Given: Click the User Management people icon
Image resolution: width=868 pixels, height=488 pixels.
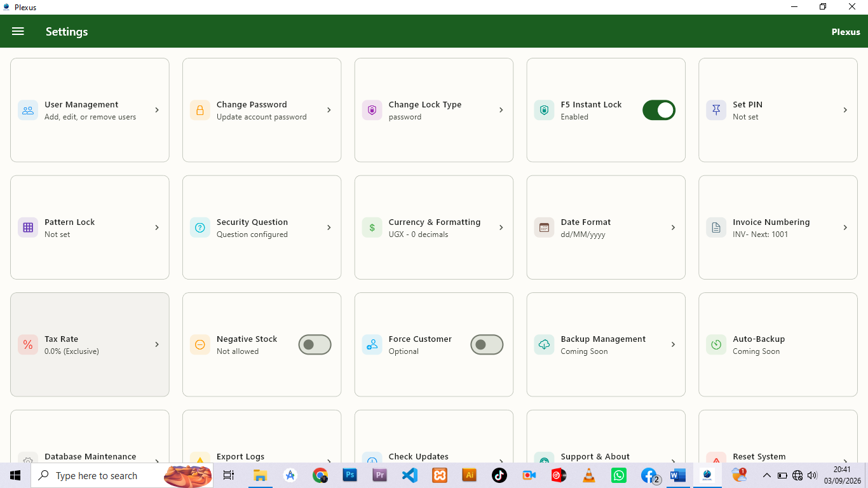Looking at the screenshot, I should (x=28, y=110).
